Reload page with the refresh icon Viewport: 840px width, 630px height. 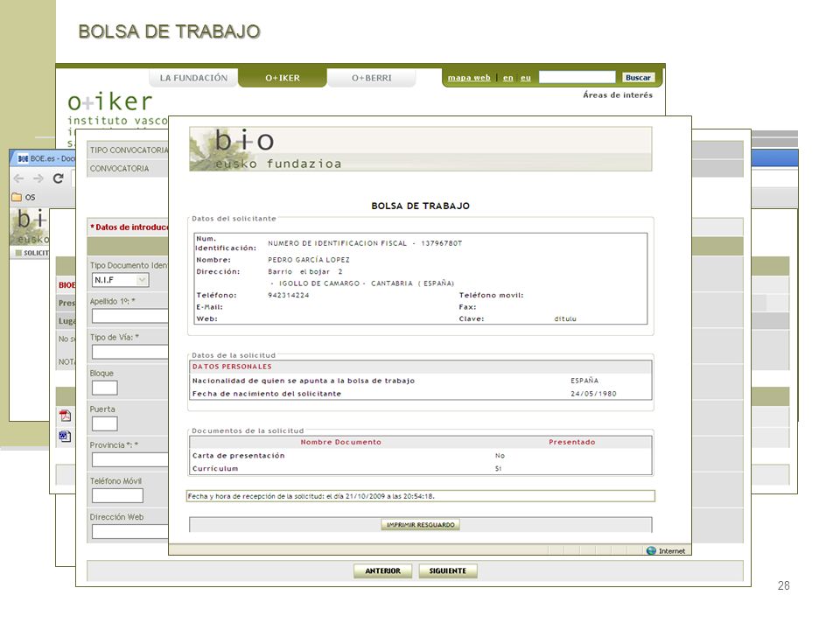59,178
